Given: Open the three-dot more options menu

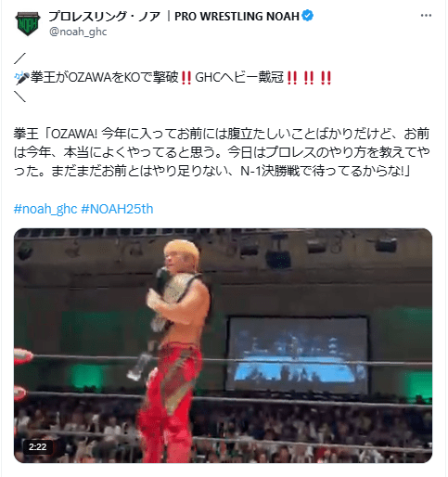Looking at the screenshot, I should click(x=426, y=16).
